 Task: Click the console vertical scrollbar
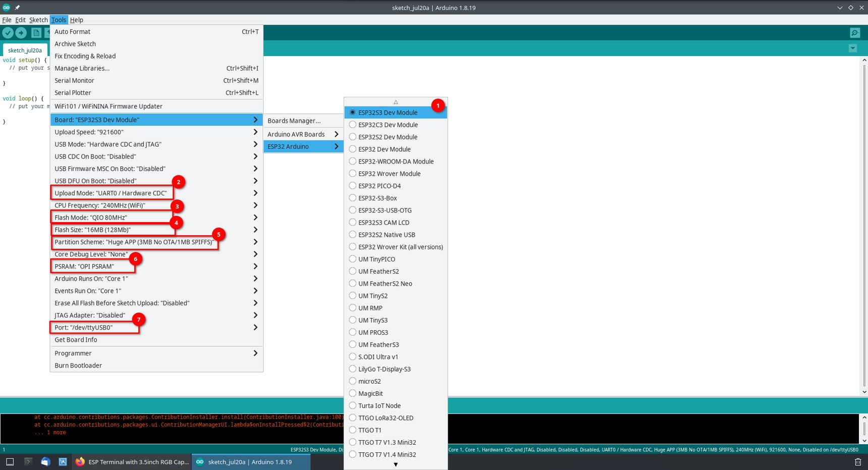point(864,429)
